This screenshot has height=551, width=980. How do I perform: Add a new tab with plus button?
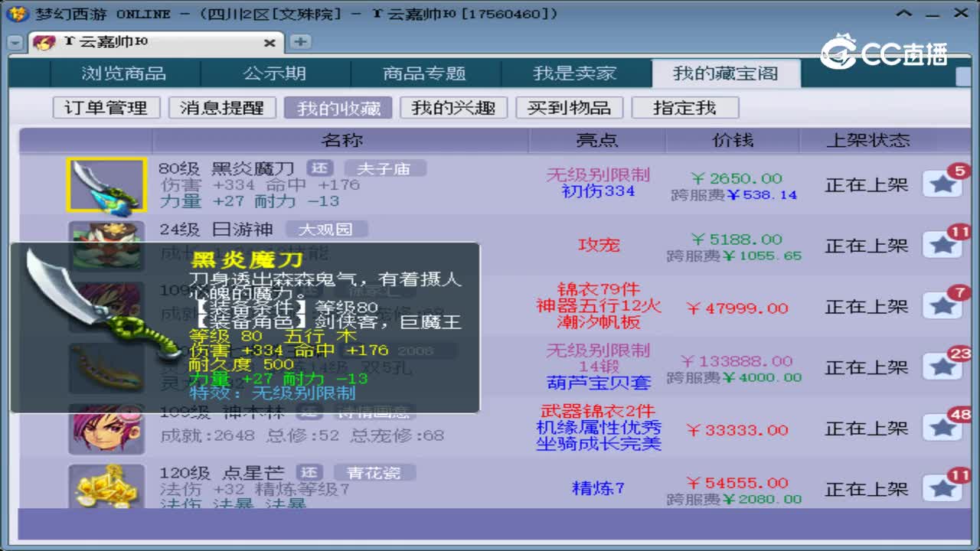(300, 42)
